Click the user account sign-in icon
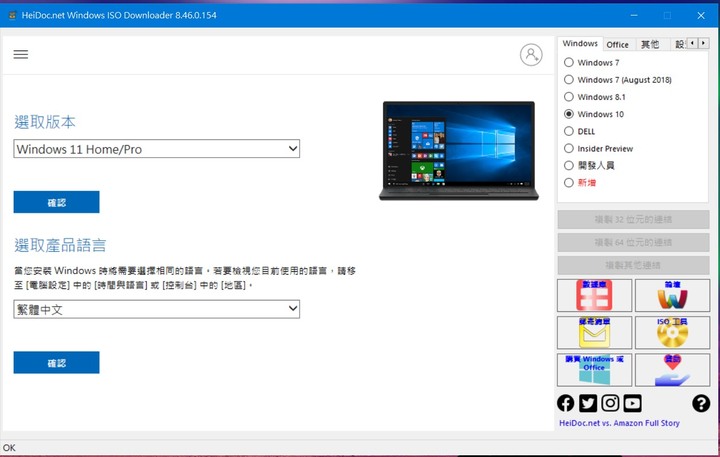720x457 pixels. coord(531,55)
